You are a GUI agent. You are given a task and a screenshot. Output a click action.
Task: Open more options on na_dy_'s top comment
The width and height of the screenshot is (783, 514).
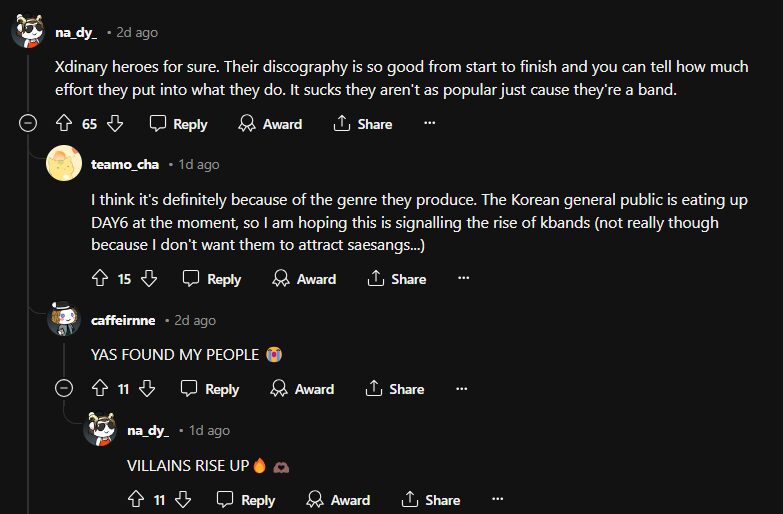click(x=430, y=124)
